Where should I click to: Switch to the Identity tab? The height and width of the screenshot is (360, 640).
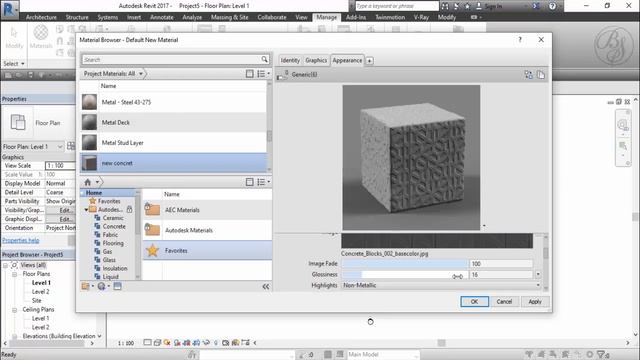(290, 60)
